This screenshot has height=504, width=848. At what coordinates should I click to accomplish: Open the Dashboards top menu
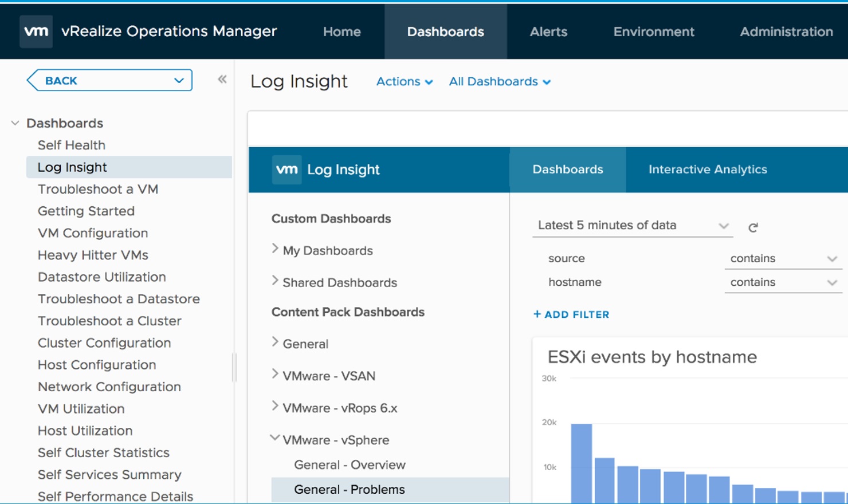click(445, 31)
